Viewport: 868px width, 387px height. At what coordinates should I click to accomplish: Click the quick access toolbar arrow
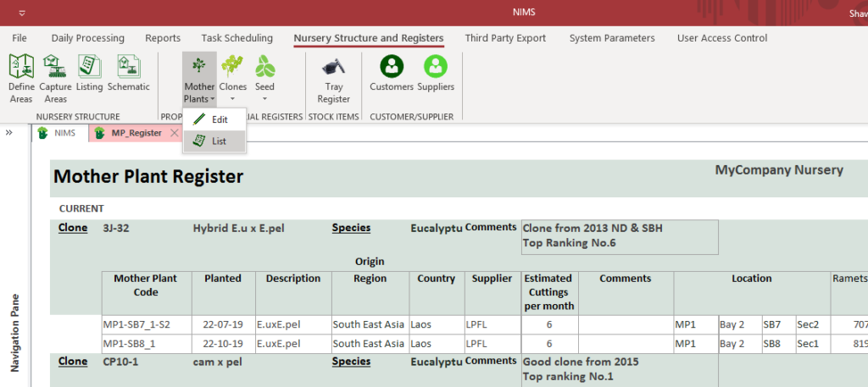pos(20,14)
